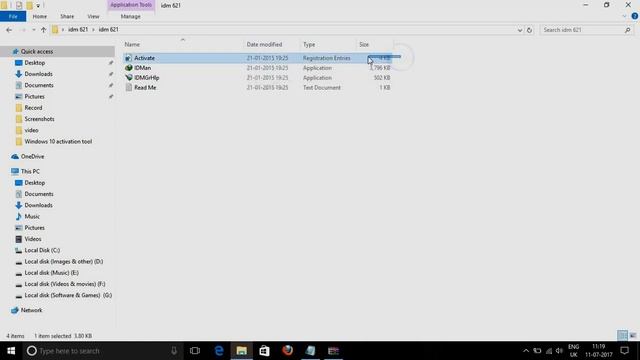
Task: Click File Explorer taskbar icon
Action: coord(242,351)
